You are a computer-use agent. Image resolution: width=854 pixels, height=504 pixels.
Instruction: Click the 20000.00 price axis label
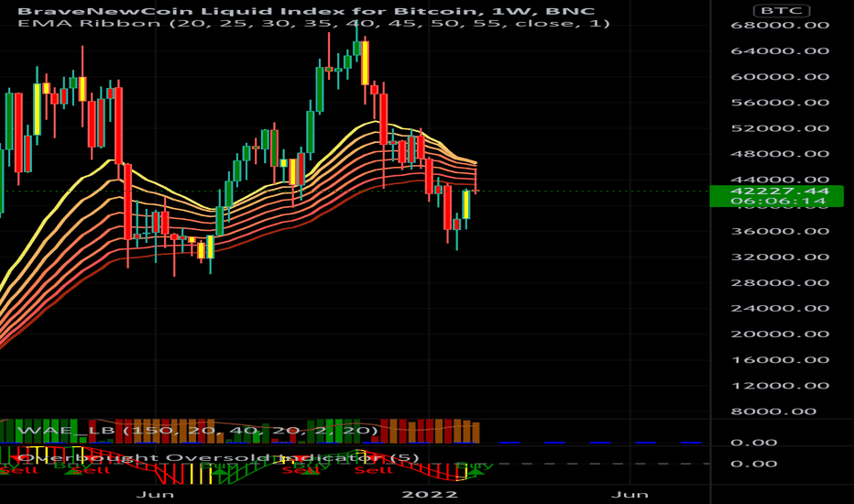click(x=780, y=334)
